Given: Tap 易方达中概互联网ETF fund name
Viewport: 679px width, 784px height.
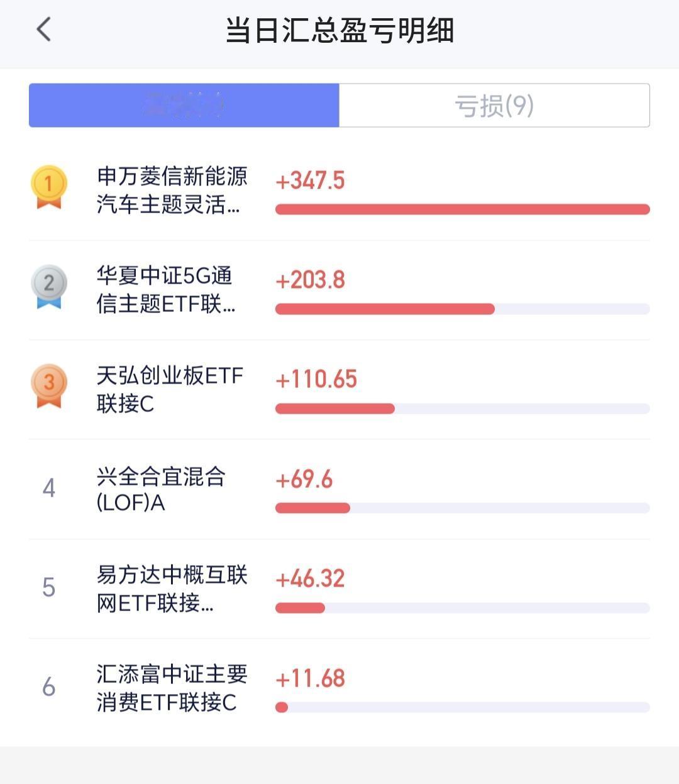Looking at the screenshot, I should [172, 588].
